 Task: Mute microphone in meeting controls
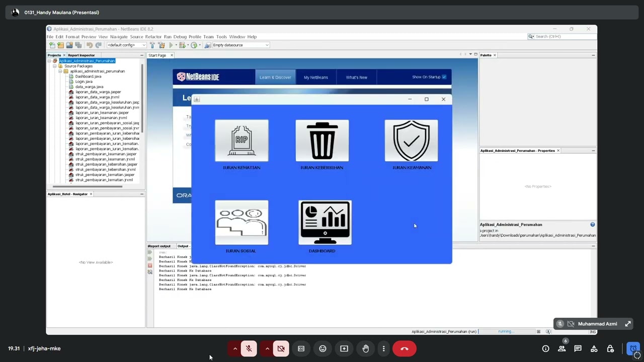tap(249, 348)
